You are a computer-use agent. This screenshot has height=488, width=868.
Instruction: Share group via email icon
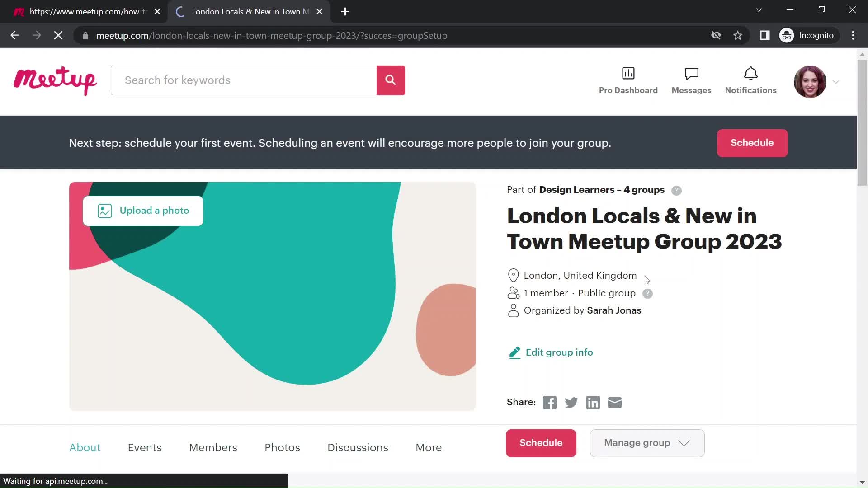615,402
